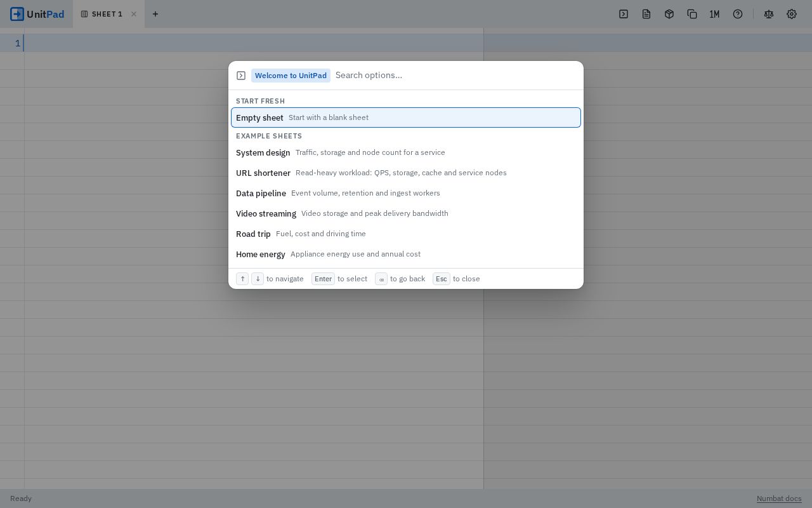Choose the Video streaming example sheet
The image size is (812, 508).
[406, 213]
